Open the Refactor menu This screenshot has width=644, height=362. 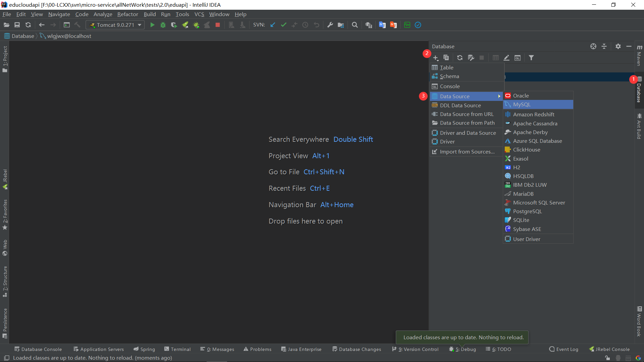coord(127,14)
